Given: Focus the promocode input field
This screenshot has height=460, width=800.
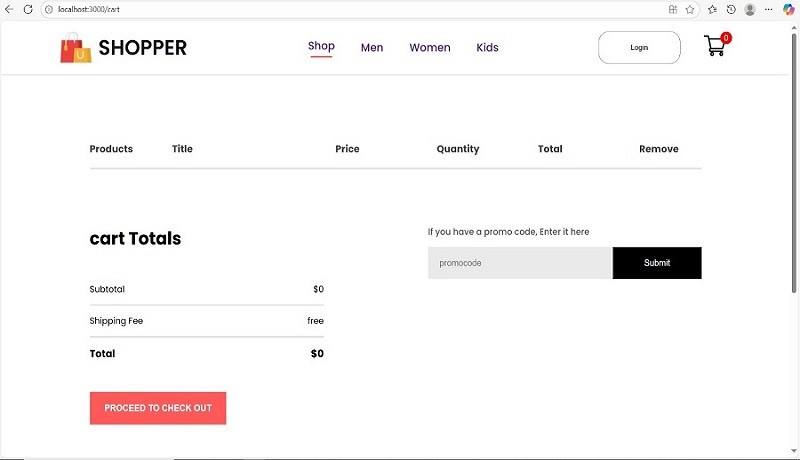Looking at the screenshot, I should pos(520,263).
